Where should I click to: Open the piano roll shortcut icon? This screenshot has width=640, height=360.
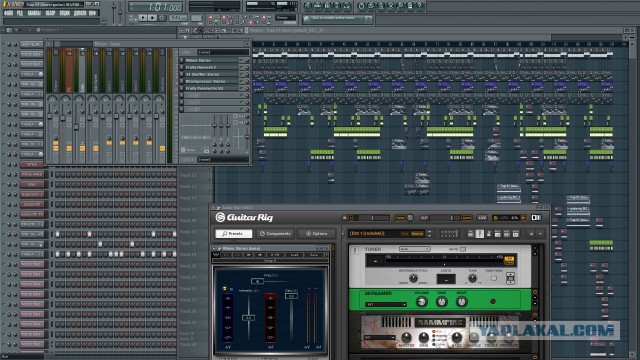point(327,6)
